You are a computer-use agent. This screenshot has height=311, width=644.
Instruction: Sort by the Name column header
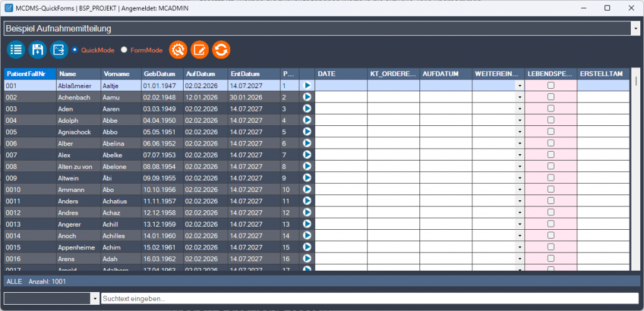[77, 74]
